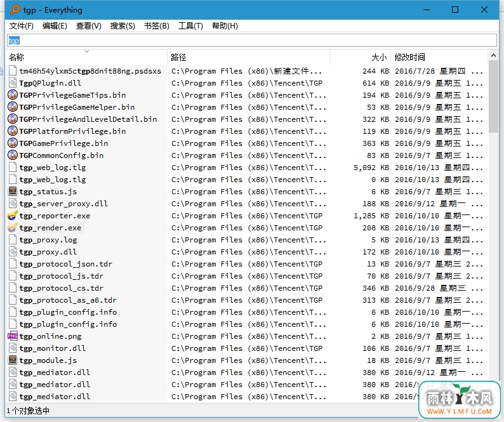Click icon beside TGPCommonConfig.bin

tap(13, 155)
